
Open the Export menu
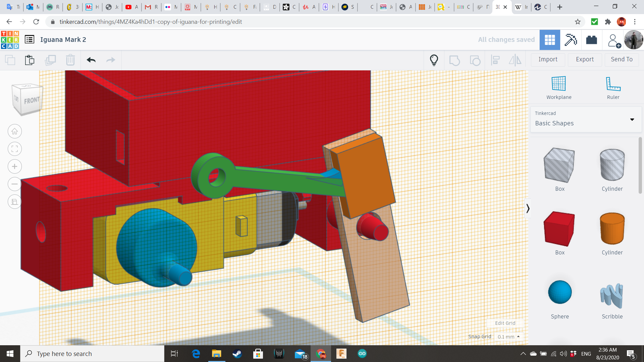click(585, 59)
